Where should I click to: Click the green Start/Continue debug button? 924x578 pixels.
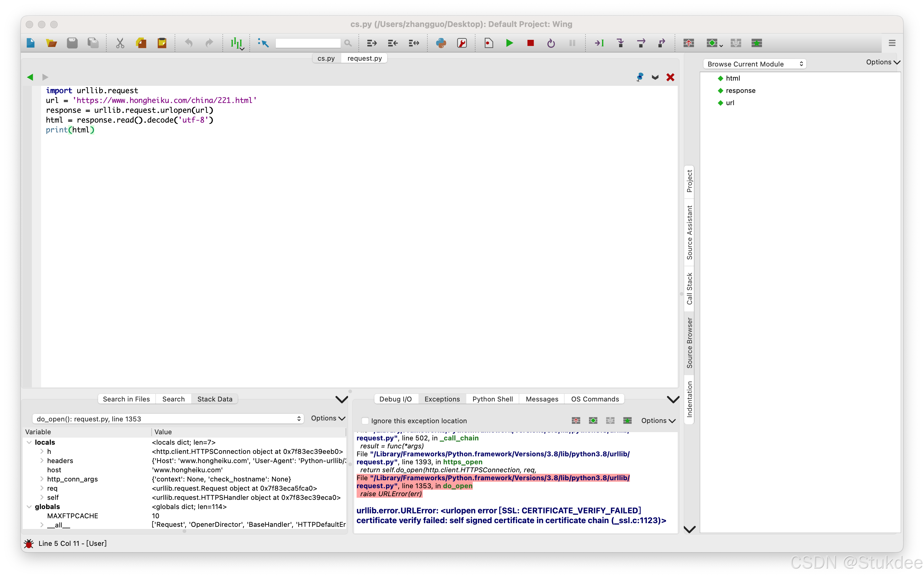(x=509, y=43)
